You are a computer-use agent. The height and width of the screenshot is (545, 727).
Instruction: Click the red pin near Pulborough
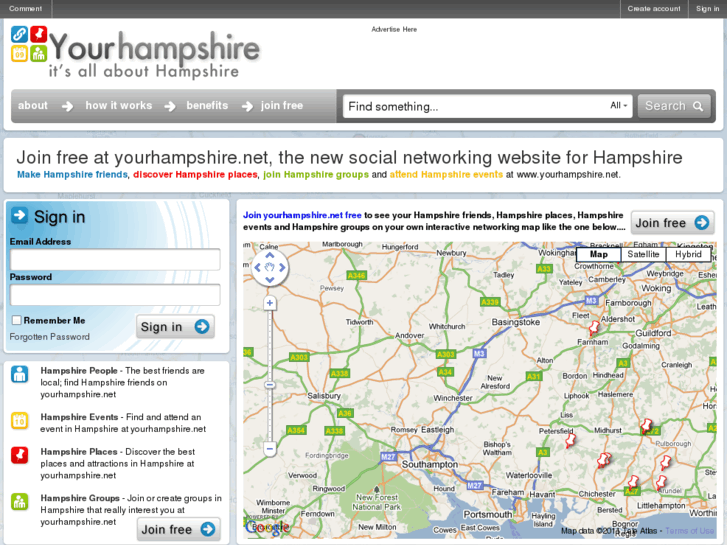pyautogui.click(x=665, y=462)
